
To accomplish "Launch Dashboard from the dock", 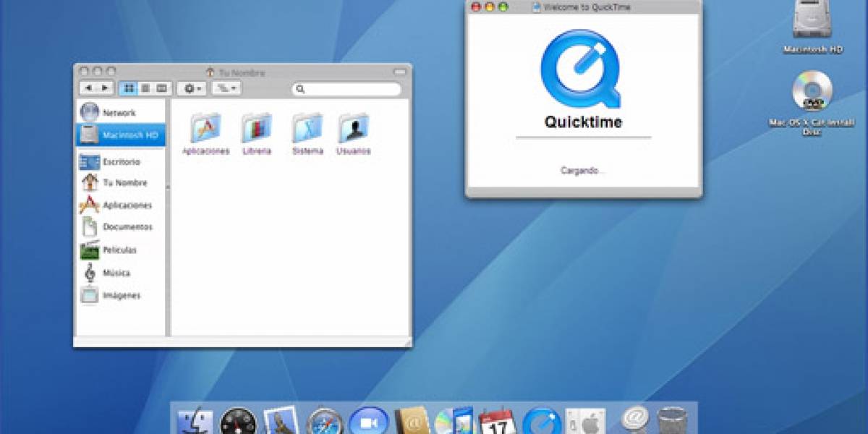I will coord(238,422).
